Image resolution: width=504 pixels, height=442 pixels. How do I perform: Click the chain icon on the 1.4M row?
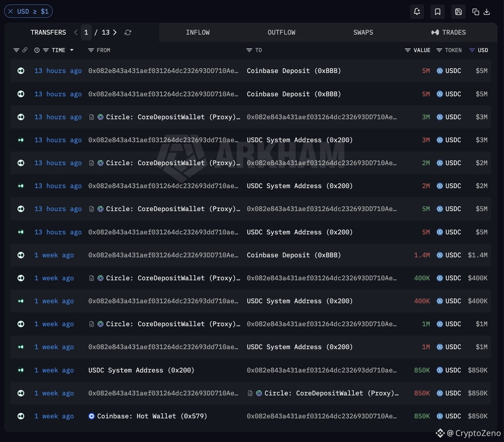(x=21, y=255)
